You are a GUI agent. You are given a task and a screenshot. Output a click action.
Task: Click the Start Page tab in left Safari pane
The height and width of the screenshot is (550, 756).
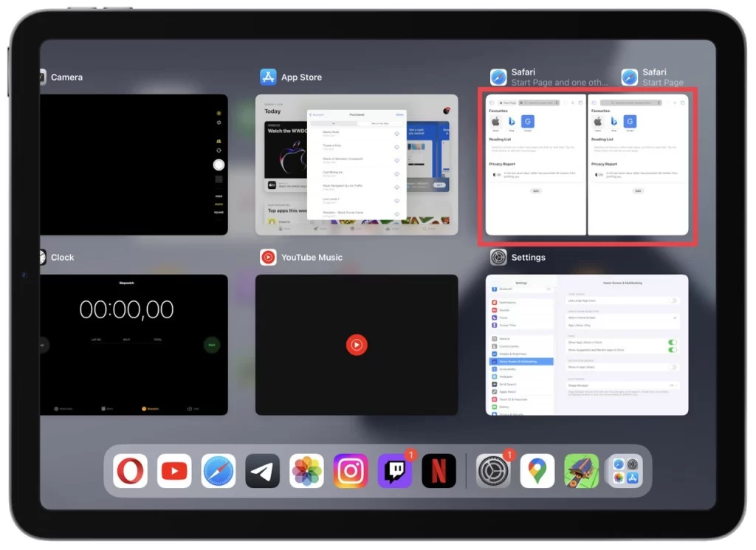[x=507, y=103]
